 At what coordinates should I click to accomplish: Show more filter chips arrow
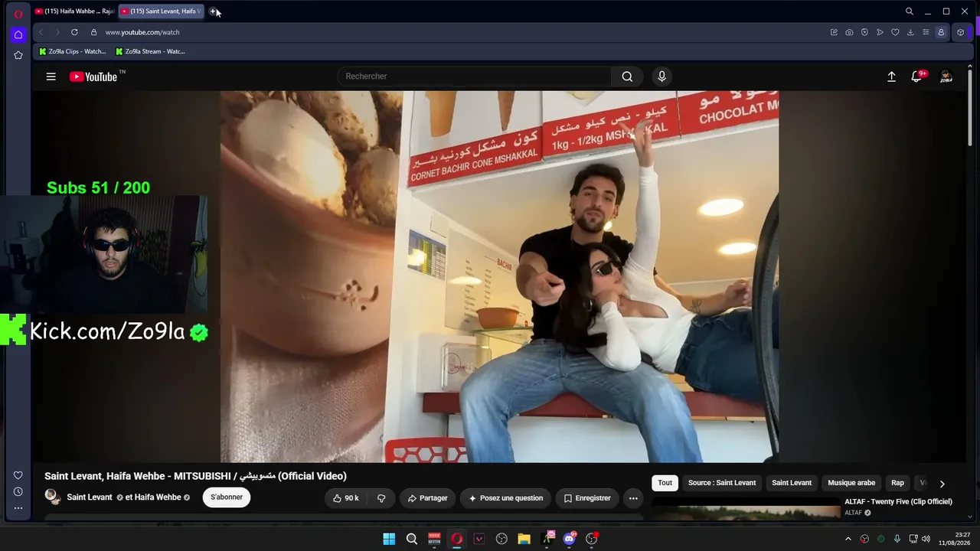(942, 484)
